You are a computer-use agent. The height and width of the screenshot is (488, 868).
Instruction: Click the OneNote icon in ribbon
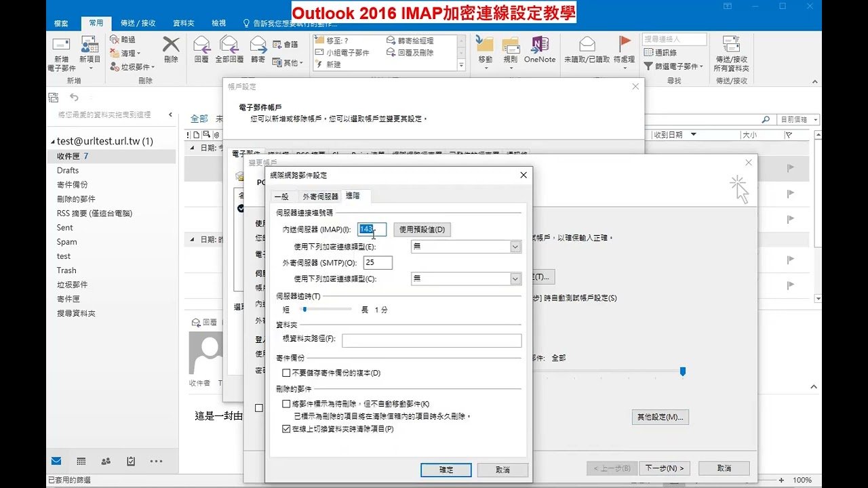540,45
